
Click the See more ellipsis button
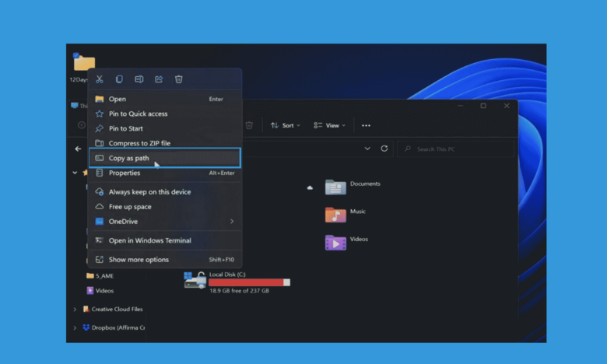tap(366, 125)
